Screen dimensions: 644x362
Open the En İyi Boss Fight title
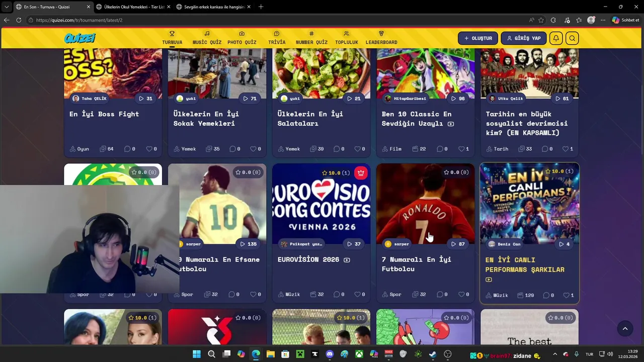pyautogui.click(x=104, y=114)
